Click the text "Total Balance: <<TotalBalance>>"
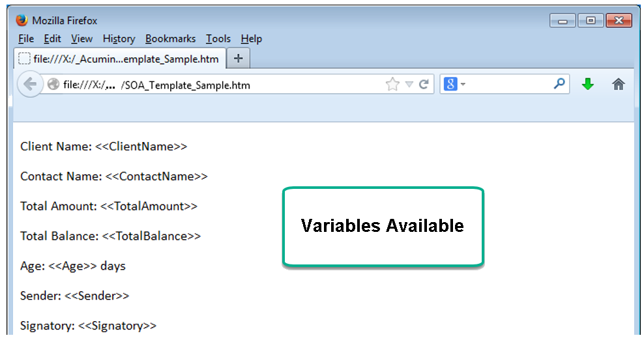The height and width of the screenshot is (340, 644). (110, 236)
